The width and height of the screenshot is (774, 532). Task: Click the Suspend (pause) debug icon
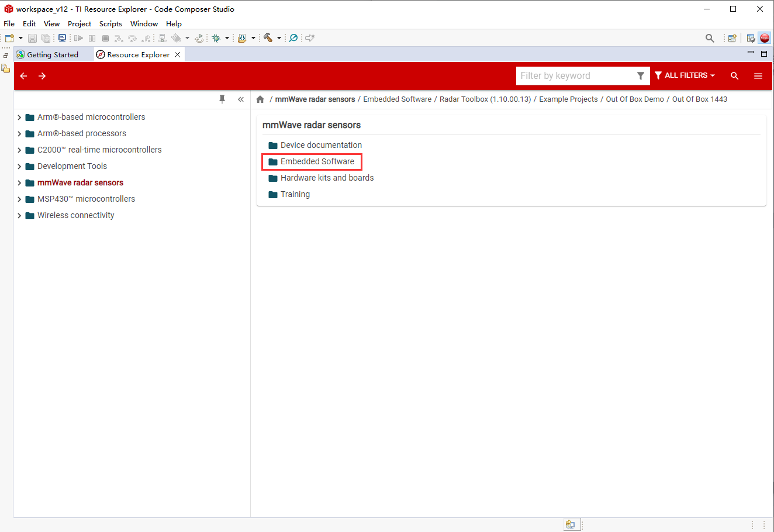pyautogui.click(x=92, y=38)
